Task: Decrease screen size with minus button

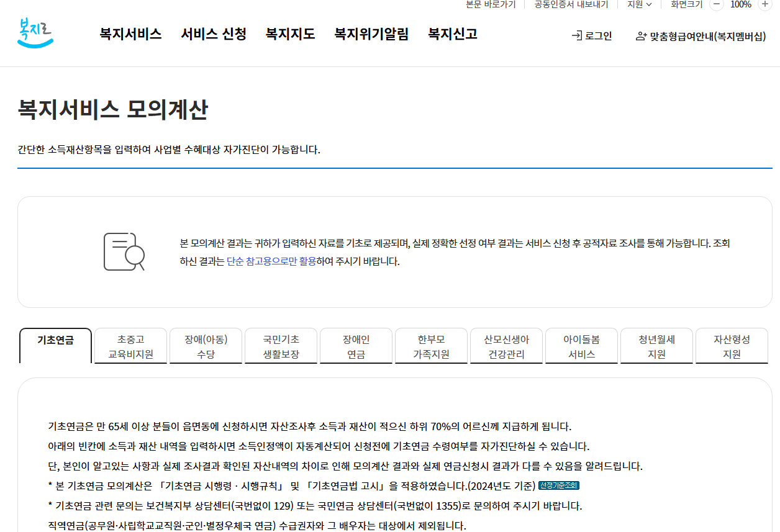Action: coord(717,4)
